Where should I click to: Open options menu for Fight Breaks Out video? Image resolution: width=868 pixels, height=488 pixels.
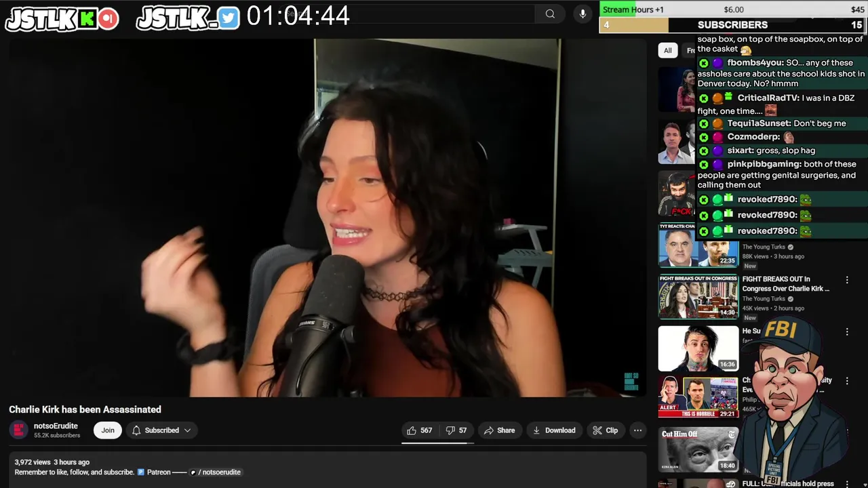coord(847,280)
